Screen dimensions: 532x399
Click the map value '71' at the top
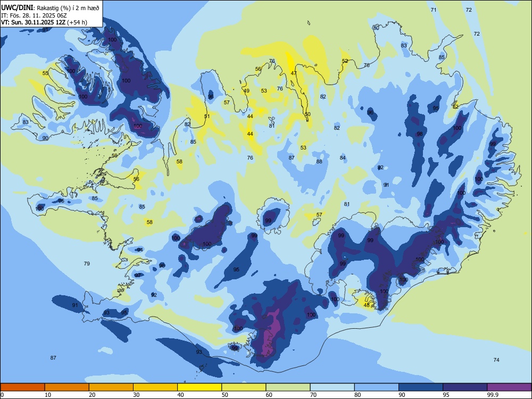(434, 10)
